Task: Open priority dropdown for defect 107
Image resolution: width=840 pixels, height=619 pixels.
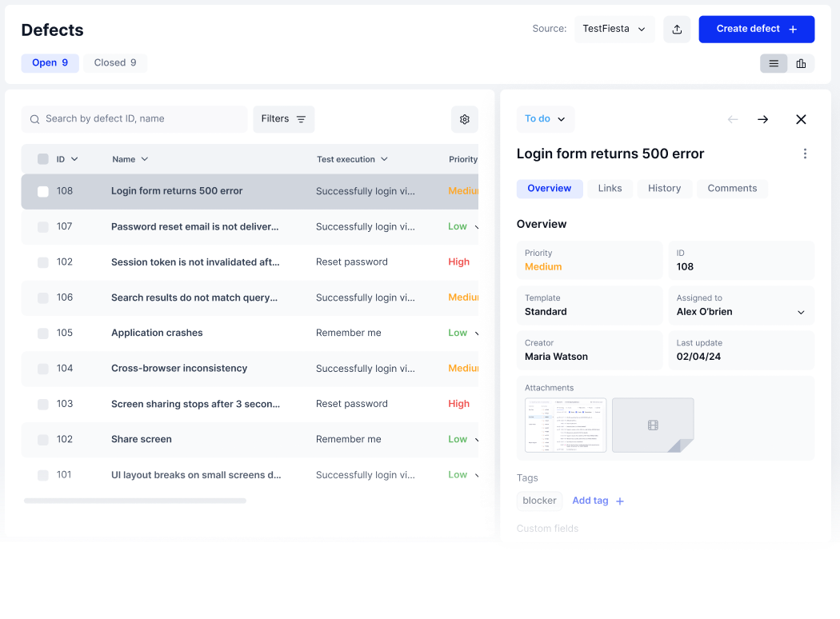Action: click(x=476, y=227)
